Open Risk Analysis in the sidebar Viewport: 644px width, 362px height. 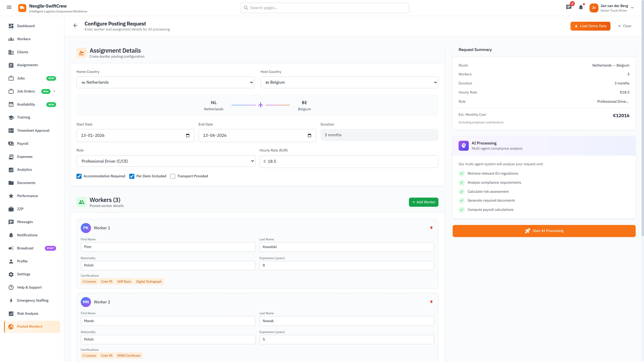(x=28, y=313)
